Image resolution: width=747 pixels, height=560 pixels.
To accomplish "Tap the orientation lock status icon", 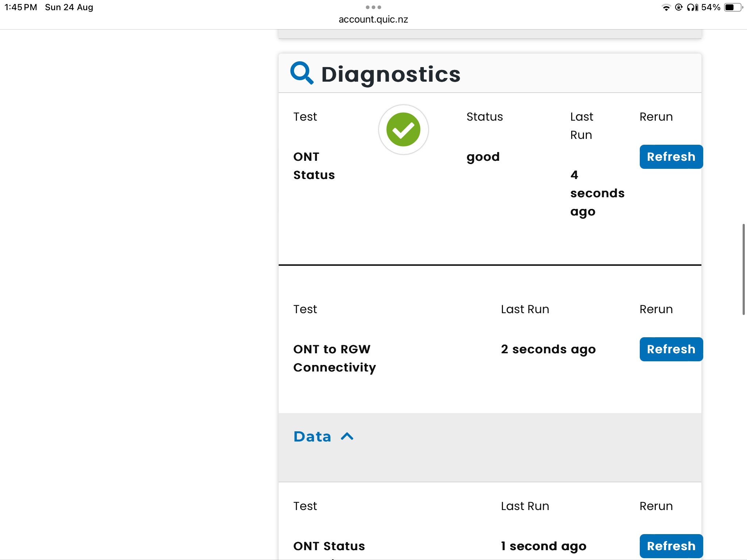I will (x=679, y=7).
